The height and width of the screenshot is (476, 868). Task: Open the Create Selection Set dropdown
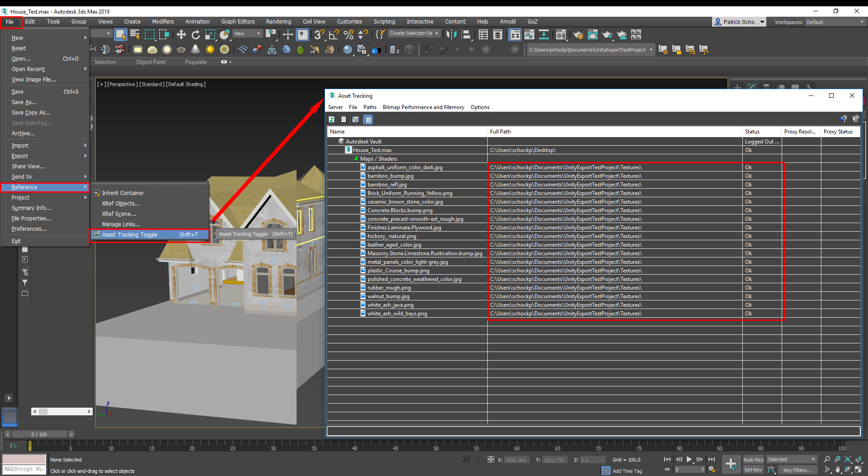[x=414, y=33]
